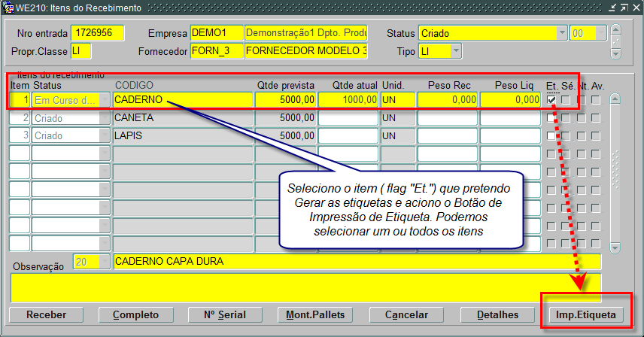
Task: Click the Unid. UN cell of CANETA
Action: [x=397, y=118]
